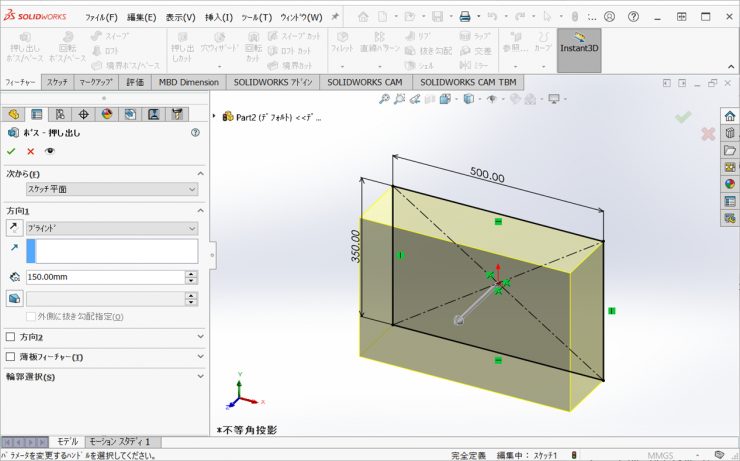Image resolution: width=740 pixels, height=461 pixels.
Task: Open the DisplayManager color-wheel tab
Action: tap(107, 114)
